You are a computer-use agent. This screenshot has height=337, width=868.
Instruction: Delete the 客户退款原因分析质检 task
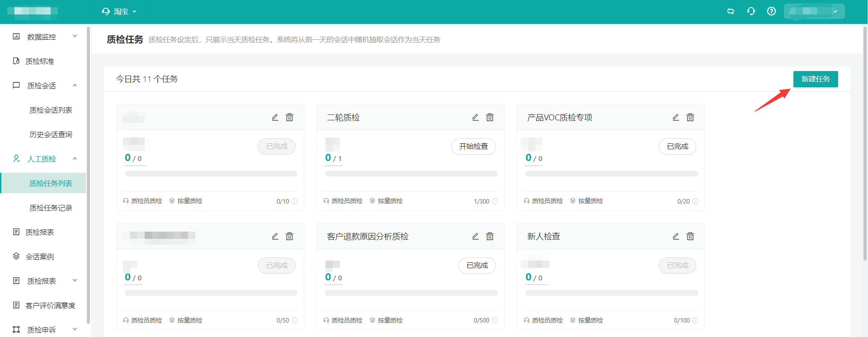coord(490,236)
